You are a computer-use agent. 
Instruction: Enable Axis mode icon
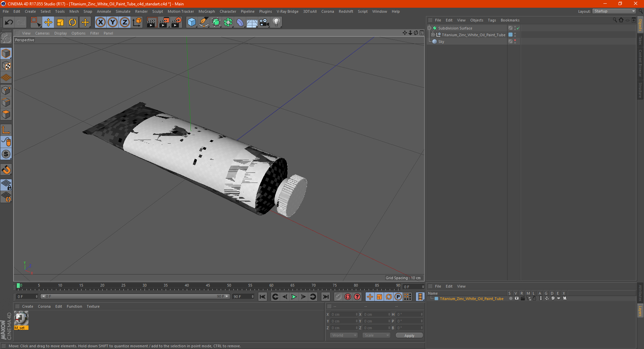click(x=6, y=130)
